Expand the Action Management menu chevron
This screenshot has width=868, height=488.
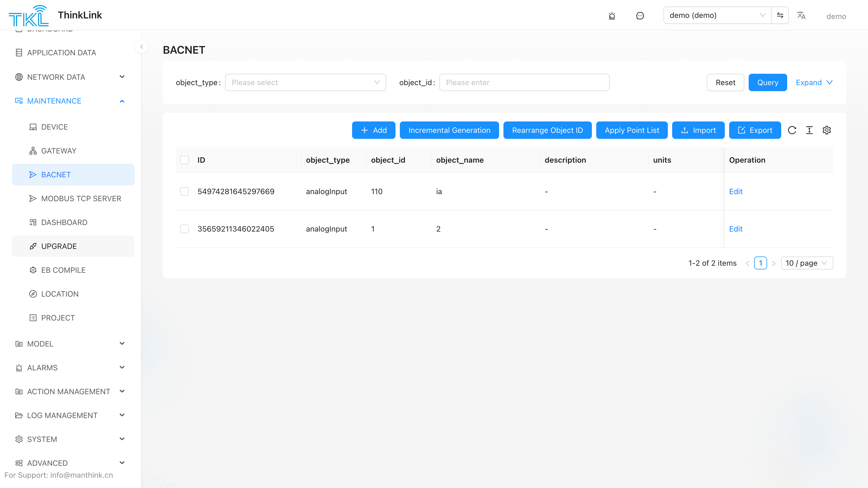click(x=122, y=391)
